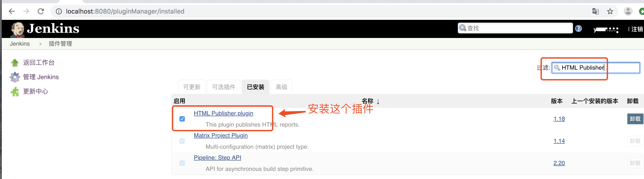This screenshot has width=644, height=179.
Task: Reload the page with the refresh icon
Action: coord(41,11)
